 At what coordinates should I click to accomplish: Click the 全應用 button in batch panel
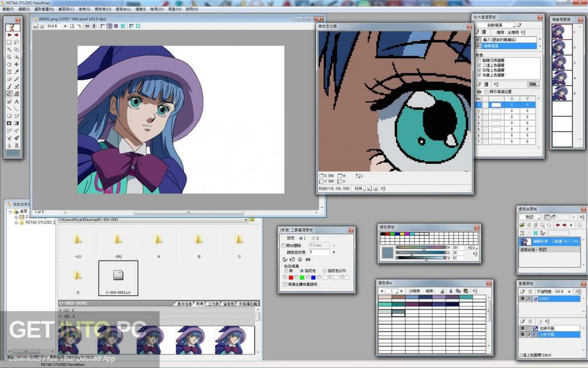coord(513,32)
